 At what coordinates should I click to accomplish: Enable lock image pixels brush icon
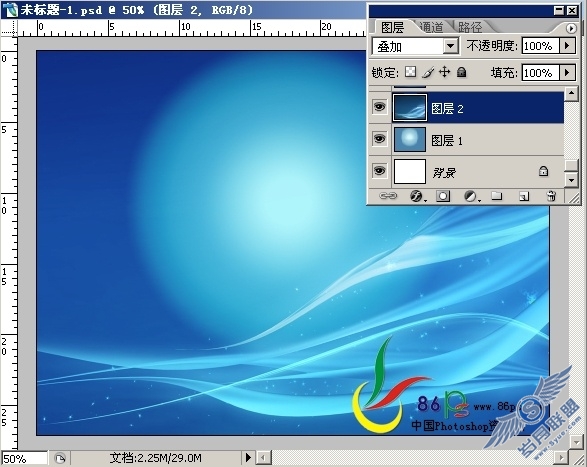(428, 72)
